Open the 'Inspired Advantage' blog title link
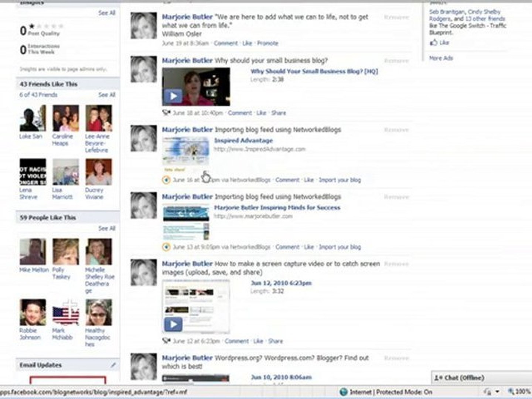This screenshot has width=532, height=399. (x=243, y=140)
